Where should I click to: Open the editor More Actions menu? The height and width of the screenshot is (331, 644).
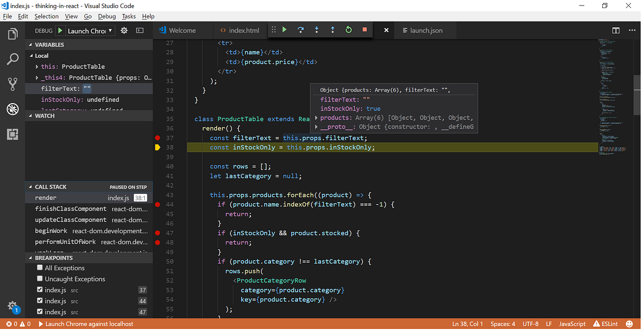point(631,31)
